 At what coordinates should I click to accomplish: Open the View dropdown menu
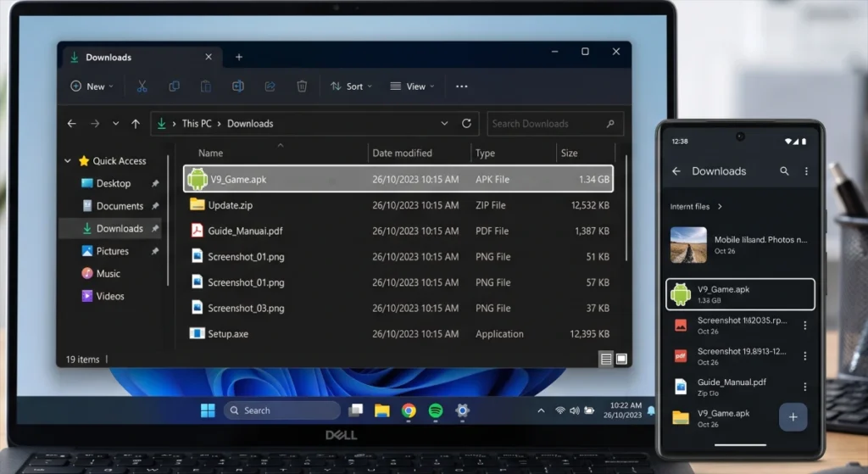click(412, 86)
